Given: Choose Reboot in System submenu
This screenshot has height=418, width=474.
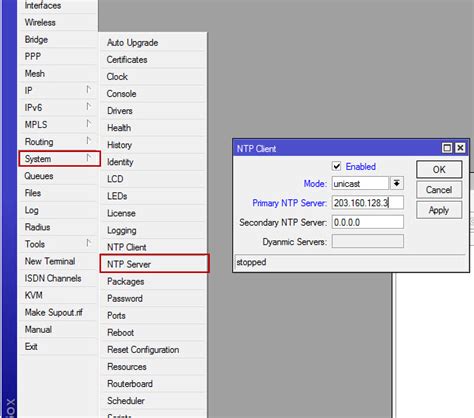Looking at the screenshot, I should (x=153, y=332).
